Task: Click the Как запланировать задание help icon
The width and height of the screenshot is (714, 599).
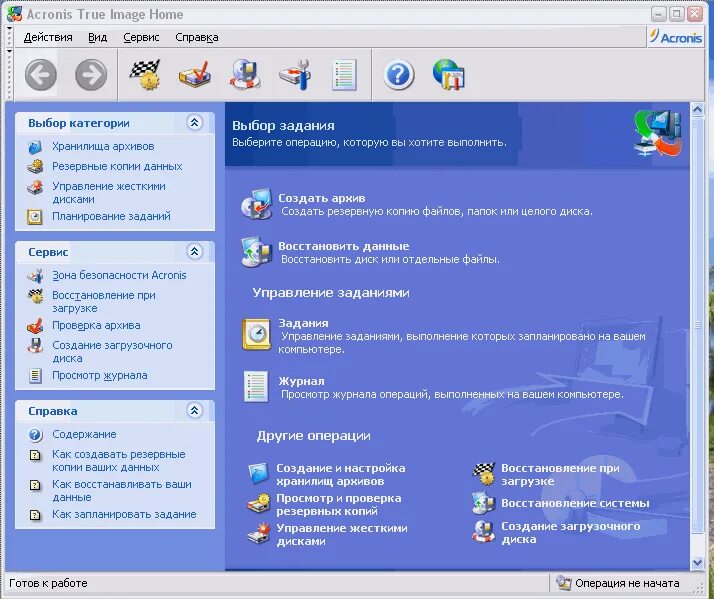Action: (35, 515)
